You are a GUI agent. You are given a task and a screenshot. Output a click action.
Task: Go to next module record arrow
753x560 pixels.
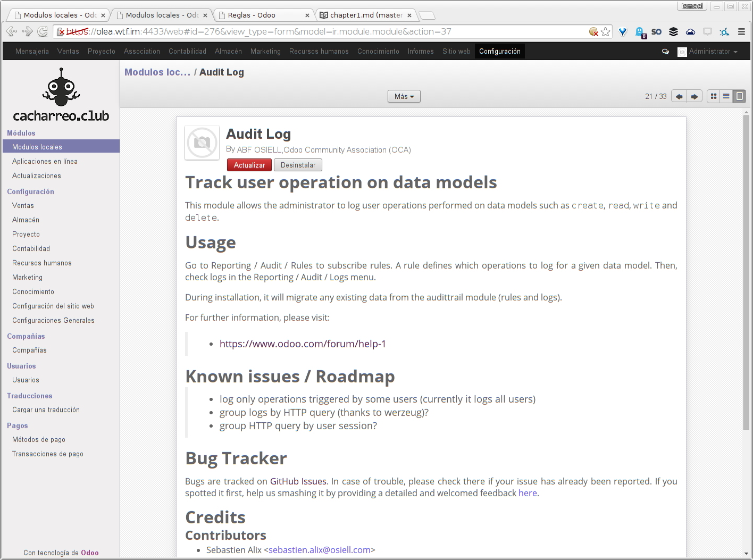pos(694,96)
